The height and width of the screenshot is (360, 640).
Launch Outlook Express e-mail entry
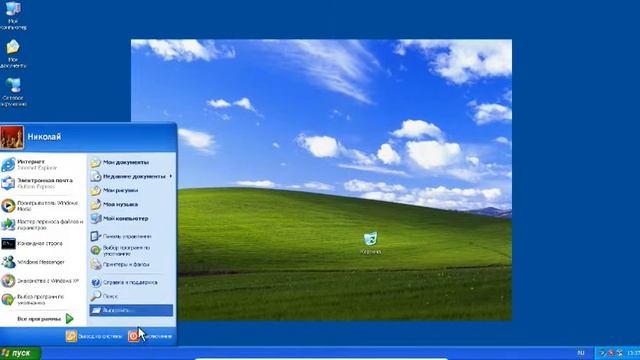click(x=43, y=183)
